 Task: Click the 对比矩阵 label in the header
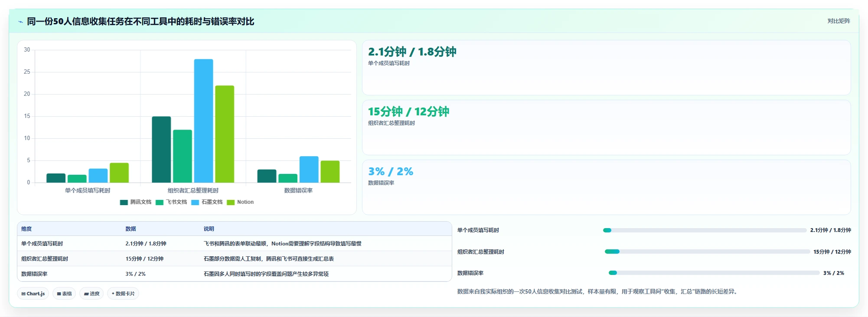click(839, 21)
